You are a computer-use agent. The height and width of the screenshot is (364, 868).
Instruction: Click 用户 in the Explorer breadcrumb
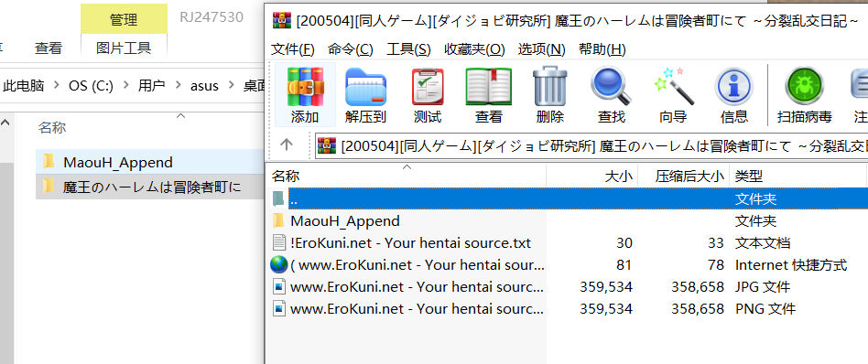coord(152,86)
